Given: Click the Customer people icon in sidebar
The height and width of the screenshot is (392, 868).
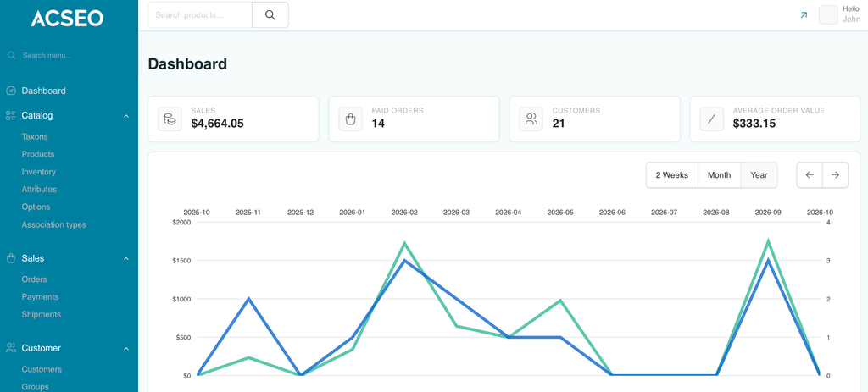Looking at the screenshot, I should tap(11, 348).
